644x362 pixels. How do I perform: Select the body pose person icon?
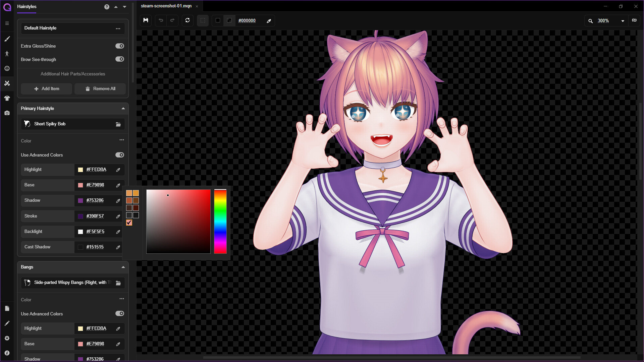point(7,54)
